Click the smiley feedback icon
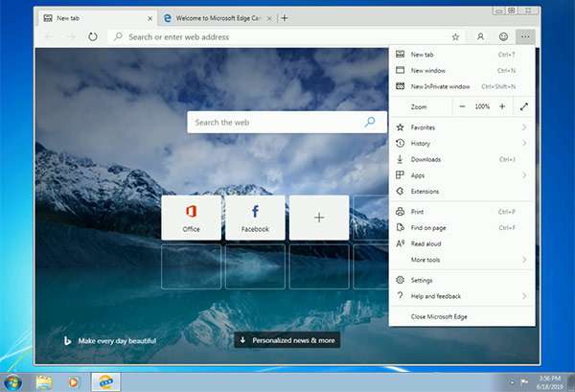This screenshot has width=575, height=392. pos(503,36)
